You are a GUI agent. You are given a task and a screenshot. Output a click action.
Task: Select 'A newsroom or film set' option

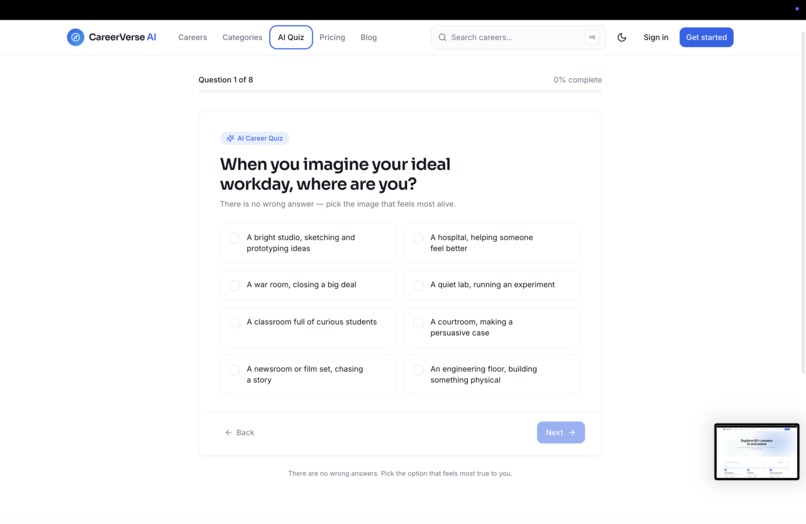click(x=308, y=374)
